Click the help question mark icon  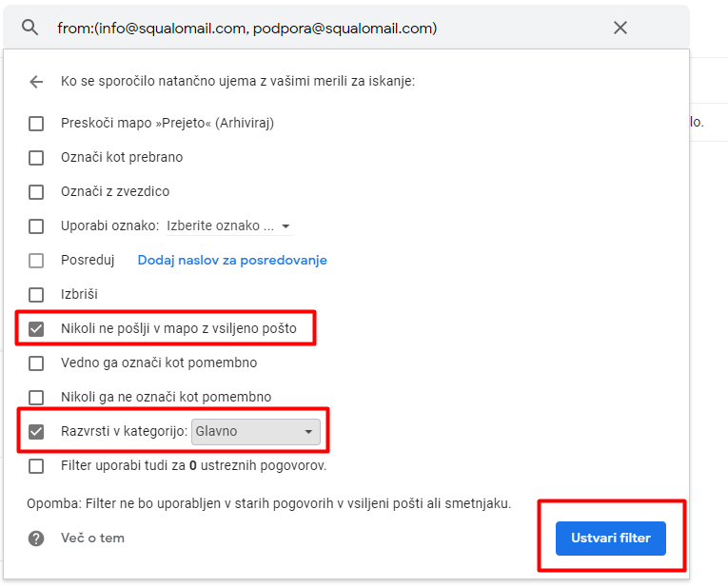[36, 539]
